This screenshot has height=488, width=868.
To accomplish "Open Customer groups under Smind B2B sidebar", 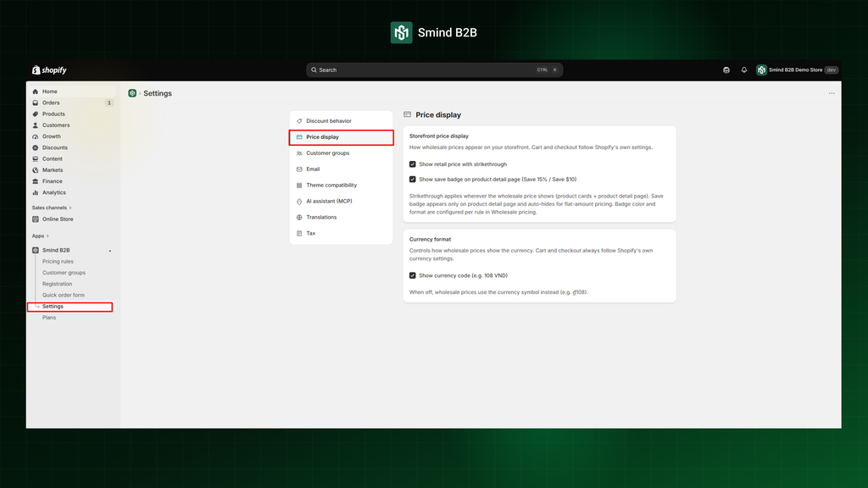I will (x=64, y=273).
